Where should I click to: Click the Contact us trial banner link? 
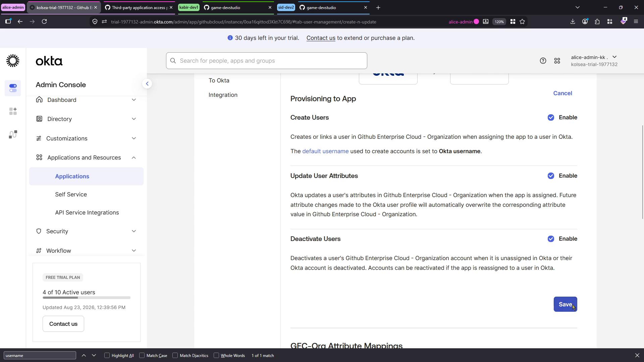click(x=321, y=38)
